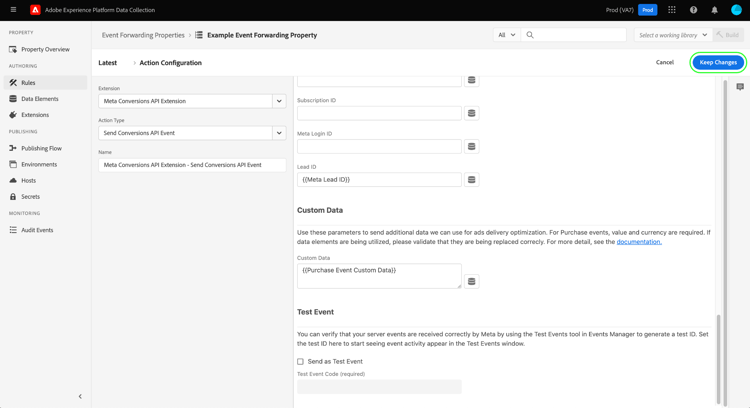The image size is (750, 408).
Task: Click the Extensions plug icon
Action: 13,115
